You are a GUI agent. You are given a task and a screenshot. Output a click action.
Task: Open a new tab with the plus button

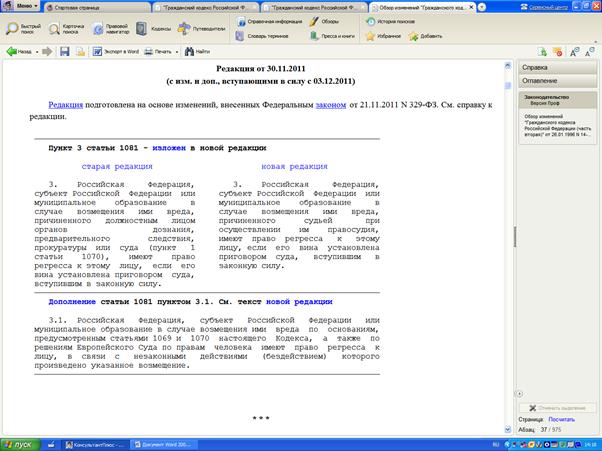481,7
